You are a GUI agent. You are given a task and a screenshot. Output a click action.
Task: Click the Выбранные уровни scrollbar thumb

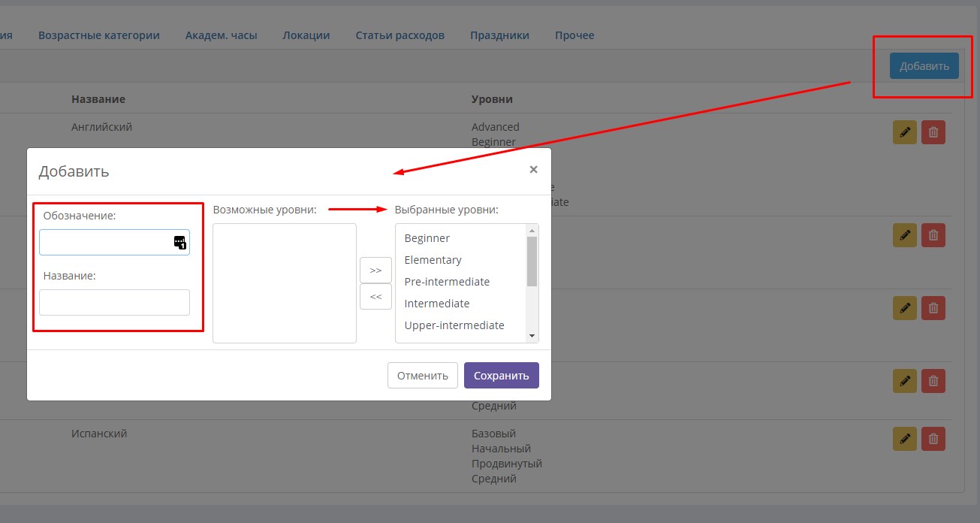coord(532,261)
